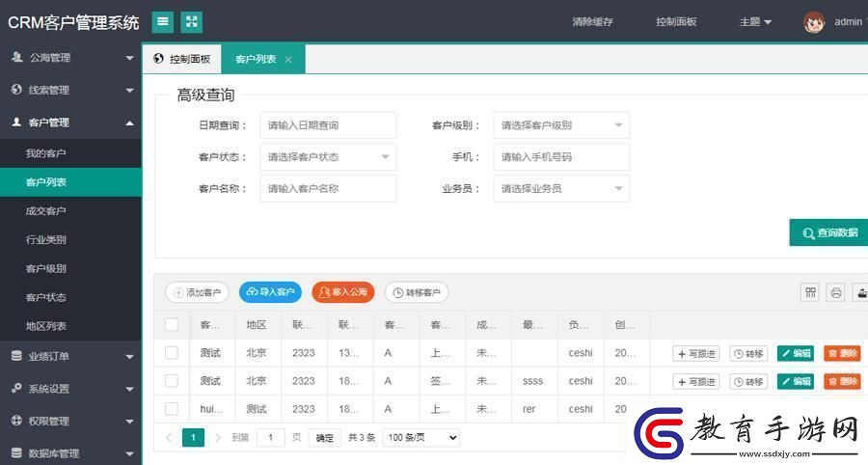The height and width of the screenshot is (465, 868).
Task: Expand the 权限管理 menu arrow
Action: tap(129, 422)
